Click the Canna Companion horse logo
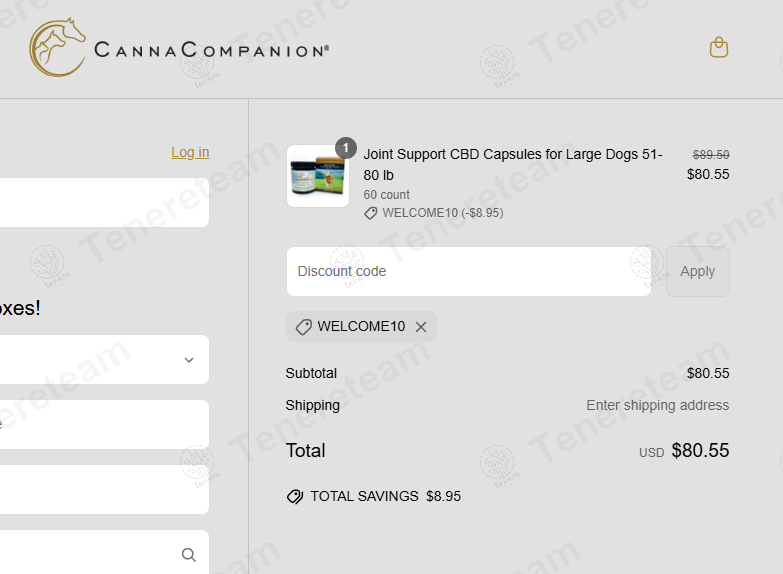 tap(57, 47)
